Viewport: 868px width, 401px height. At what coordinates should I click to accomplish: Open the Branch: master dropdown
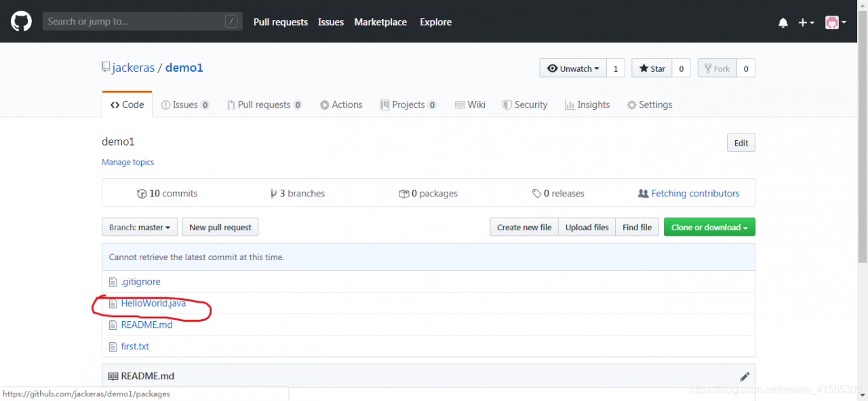140,227
